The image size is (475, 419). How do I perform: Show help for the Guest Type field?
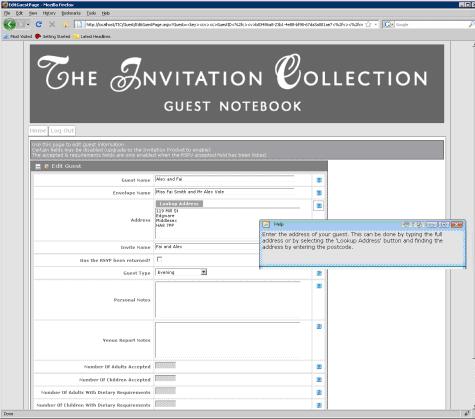(x=319, y=273)
